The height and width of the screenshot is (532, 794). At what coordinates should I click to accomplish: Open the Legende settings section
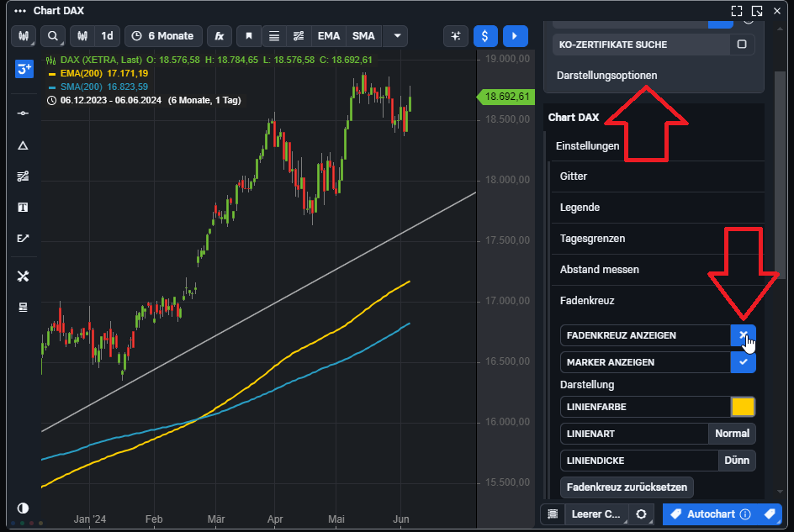580,208
